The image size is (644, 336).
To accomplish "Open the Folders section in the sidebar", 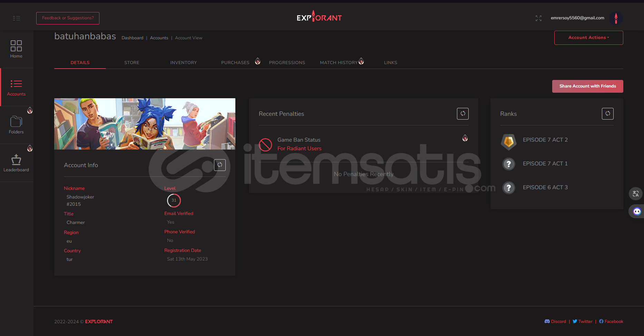I will [x=16, y=125].
